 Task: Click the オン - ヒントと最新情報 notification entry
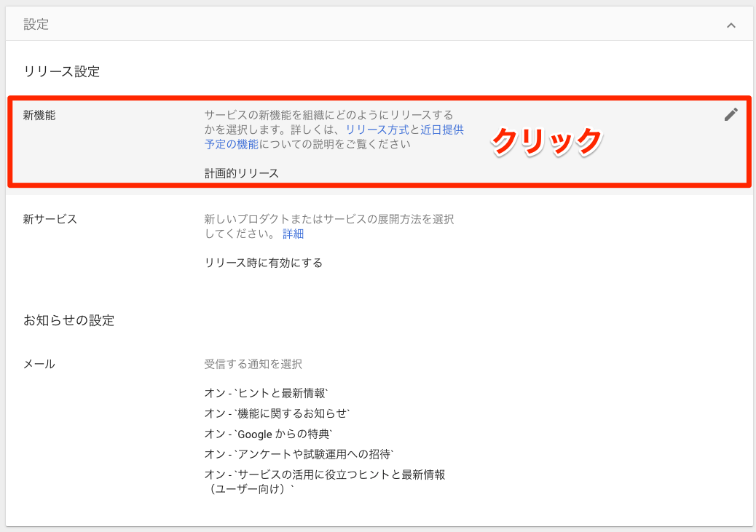click(x=267, y=393)
